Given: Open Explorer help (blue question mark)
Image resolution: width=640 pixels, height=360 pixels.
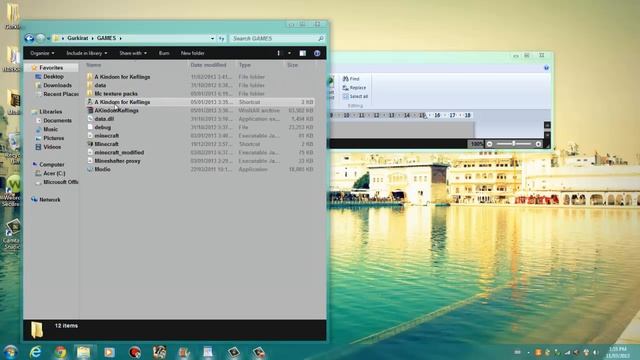Looking at the screenshot, I should click(x=317, y=53).
